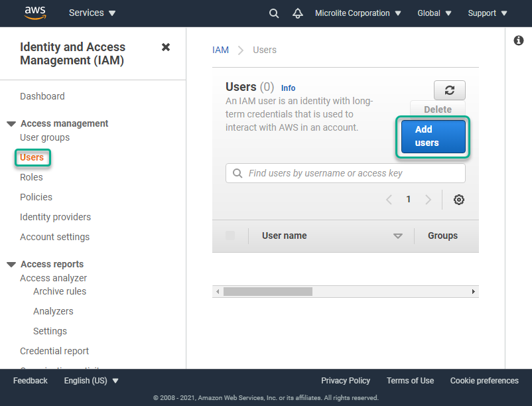Open User groups in sidebar
Viewport: 532px width, 406px height.
tap(45, 137)
